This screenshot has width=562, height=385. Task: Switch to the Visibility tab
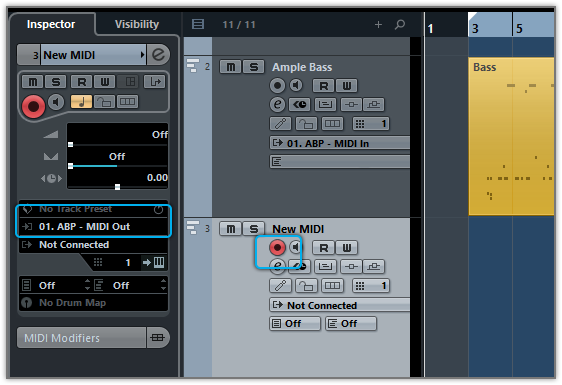[x=137, y=24]
